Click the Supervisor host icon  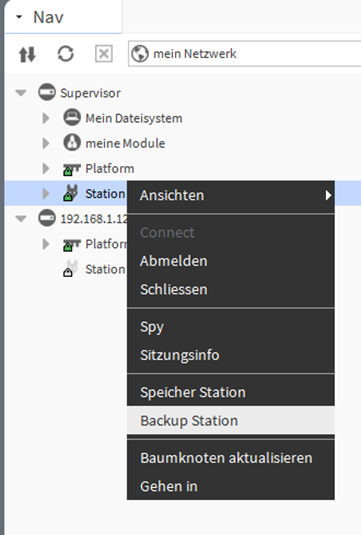pos(47,92)
